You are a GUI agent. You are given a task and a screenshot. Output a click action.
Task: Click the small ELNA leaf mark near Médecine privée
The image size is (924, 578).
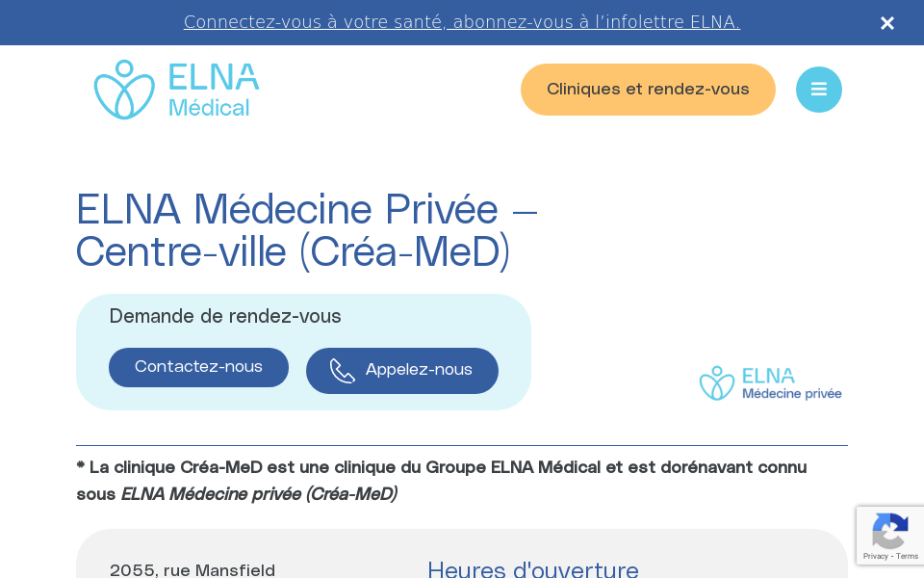716,381
